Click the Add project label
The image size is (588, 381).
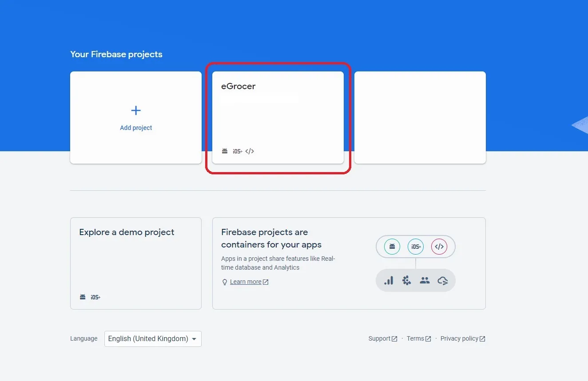point(136,128)
